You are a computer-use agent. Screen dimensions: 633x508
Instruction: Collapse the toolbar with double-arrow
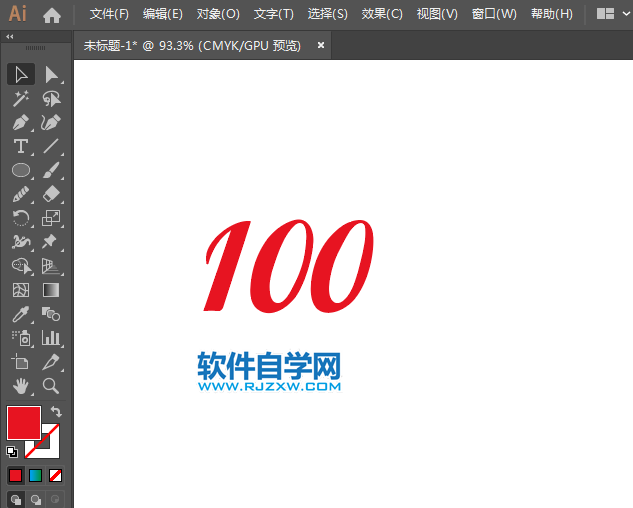(x=10, y=36)
